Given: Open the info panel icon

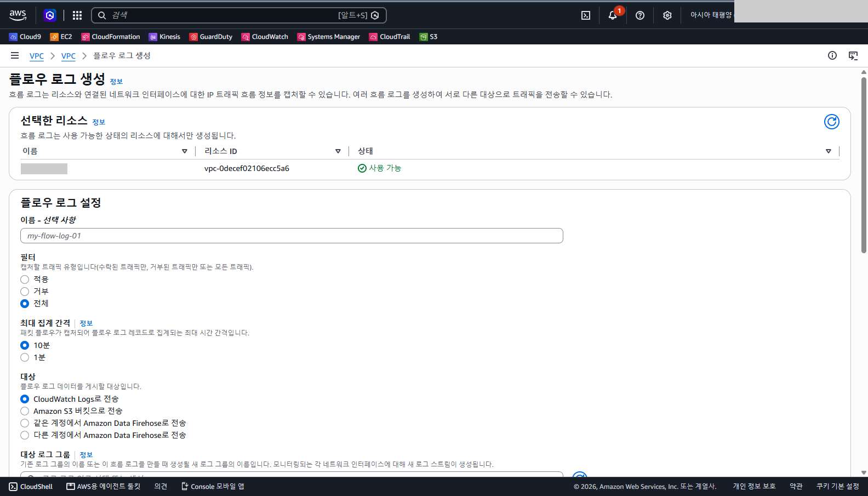Looking at the screenshot, I should (832, 55).
